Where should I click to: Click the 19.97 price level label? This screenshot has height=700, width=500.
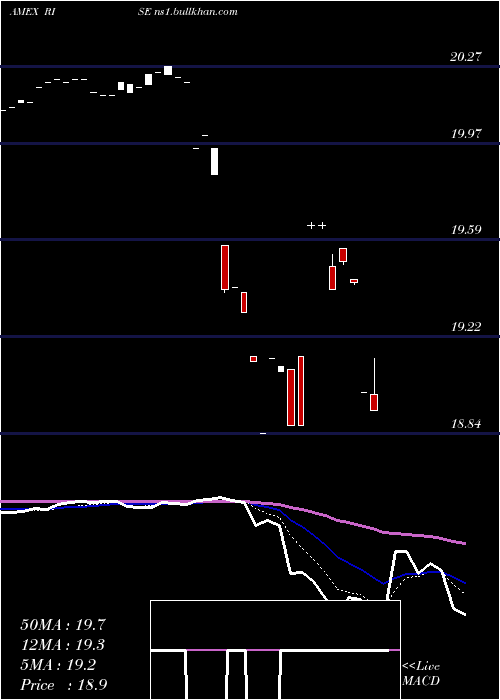[x=466, y=133]
